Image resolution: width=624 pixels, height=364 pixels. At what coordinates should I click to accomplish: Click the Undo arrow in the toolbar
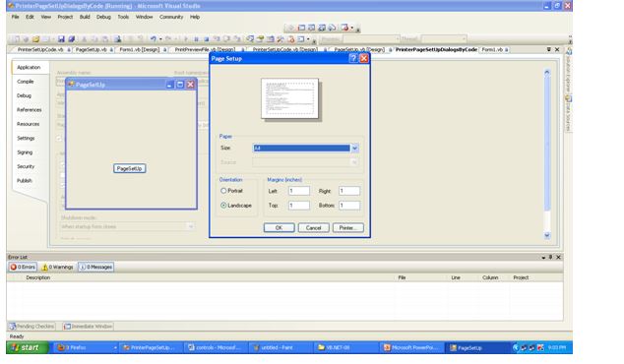coord(154,39)
